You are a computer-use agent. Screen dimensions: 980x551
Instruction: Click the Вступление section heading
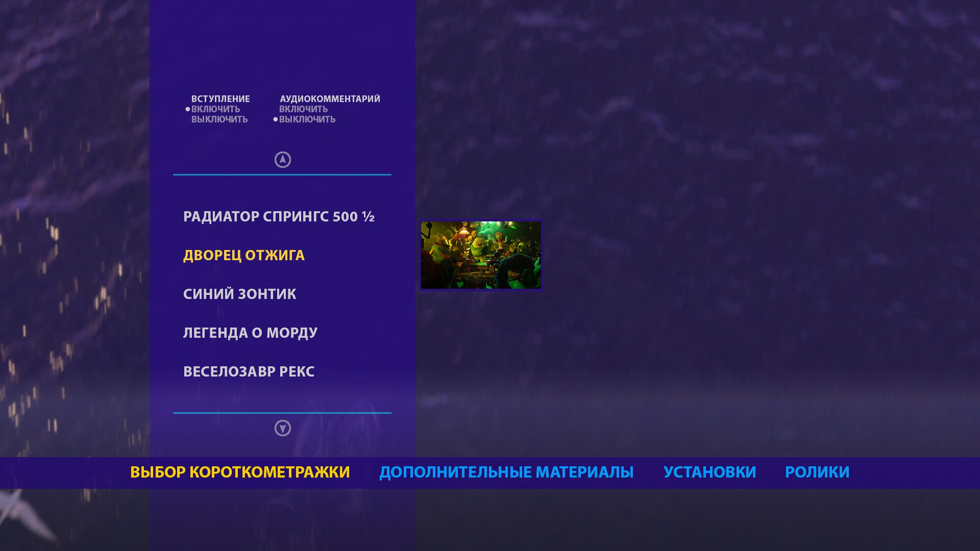point(220,99)
